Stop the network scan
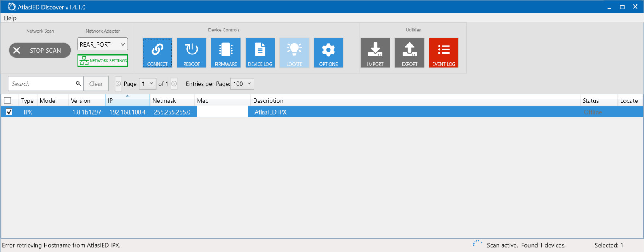Image resolution: width=644 pixels, height=252 pixels. point(40,50)
